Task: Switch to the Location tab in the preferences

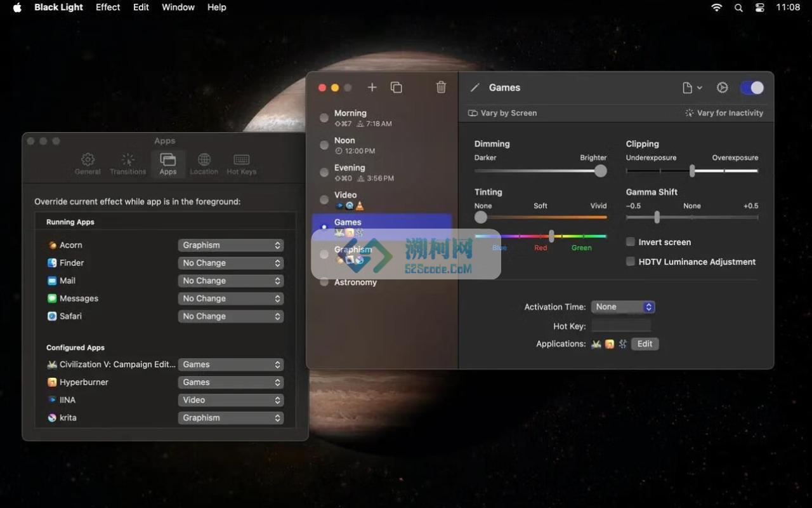Action: [204, 164]
